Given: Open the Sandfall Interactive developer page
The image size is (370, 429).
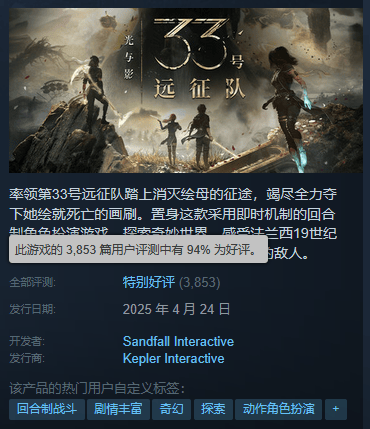Looking at the screenshot, I should (178, 341).
